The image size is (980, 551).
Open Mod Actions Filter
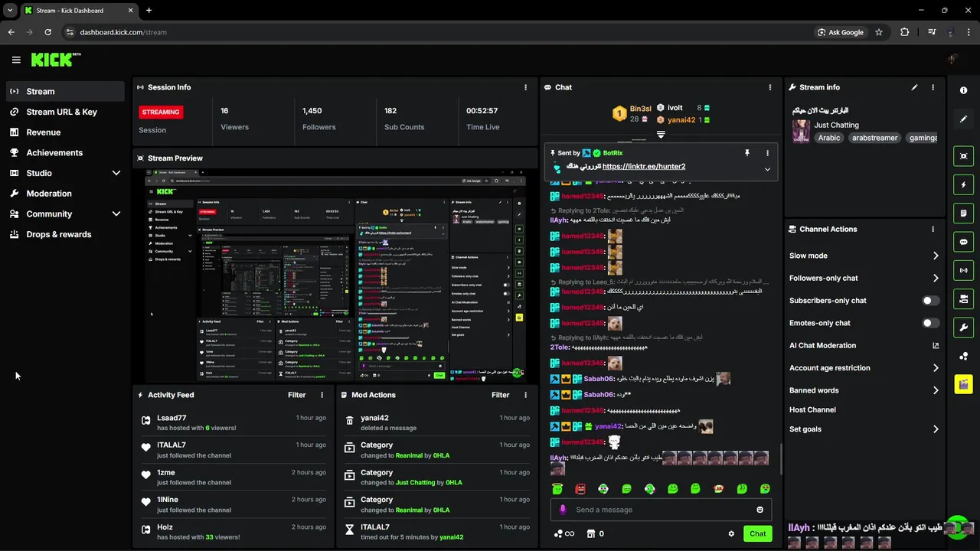click(500, 395)
